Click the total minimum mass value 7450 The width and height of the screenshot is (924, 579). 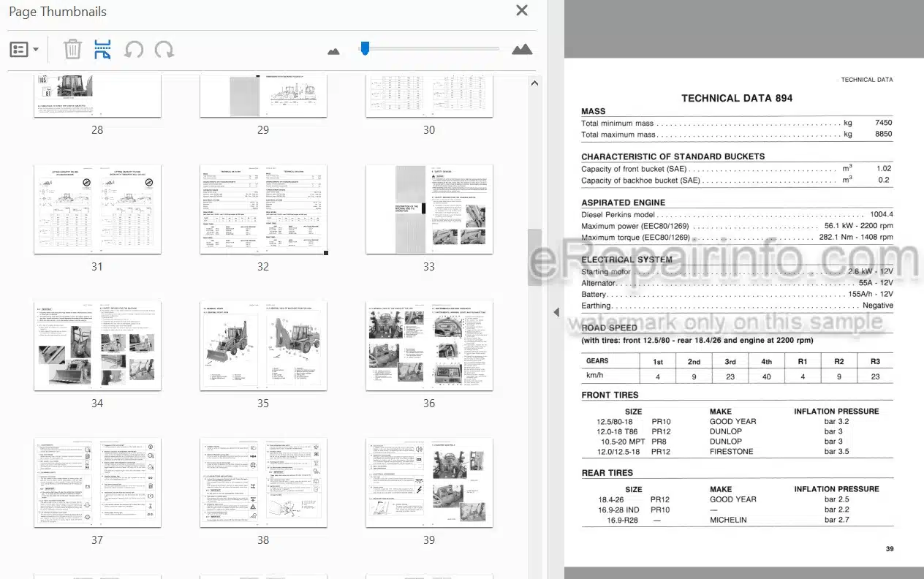883,124
